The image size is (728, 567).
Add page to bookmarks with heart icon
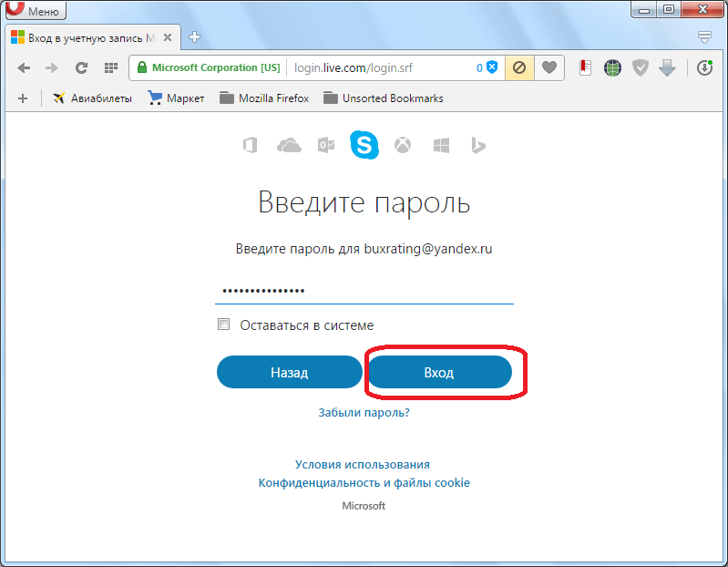click(549, 67)
